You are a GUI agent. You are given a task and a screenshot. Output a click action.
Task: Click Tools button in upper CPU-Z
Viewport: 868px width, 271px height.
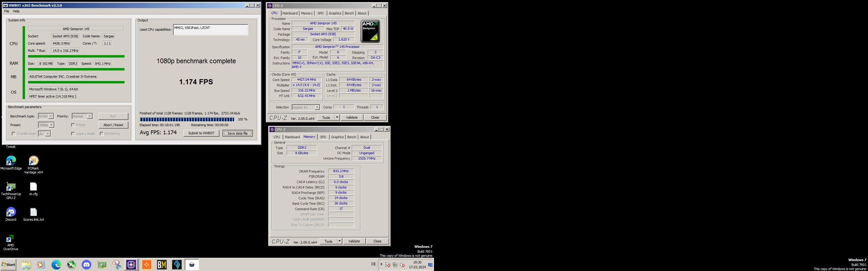tap(326, 117)
